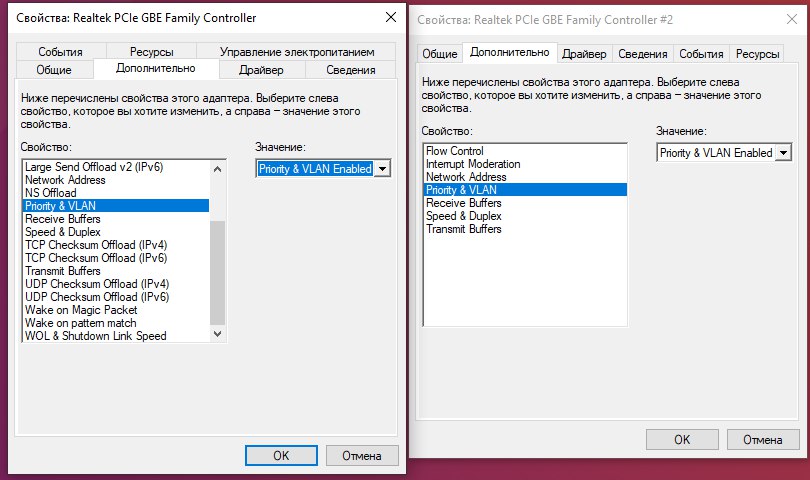
Task: Select Дополнительно tab in Controller #2 window
Action: (510, 52)
